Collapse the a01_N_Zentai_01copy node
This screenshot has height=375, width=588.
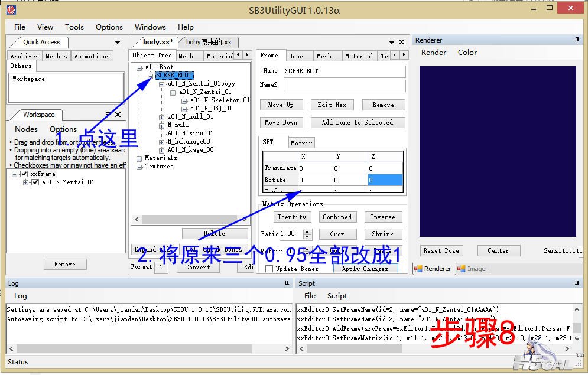tap(161, 84)
